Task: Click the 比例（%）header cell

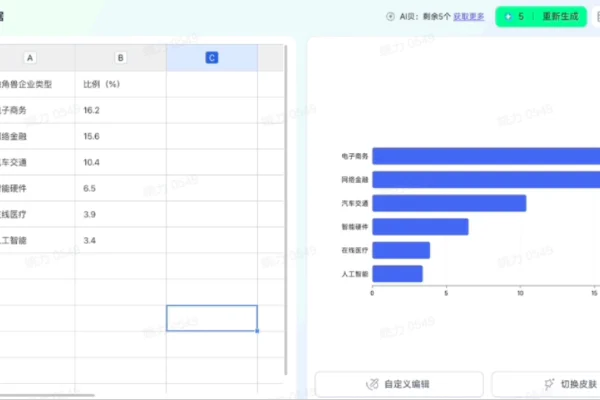Action: pyautogui.click(x=121, y=84)
